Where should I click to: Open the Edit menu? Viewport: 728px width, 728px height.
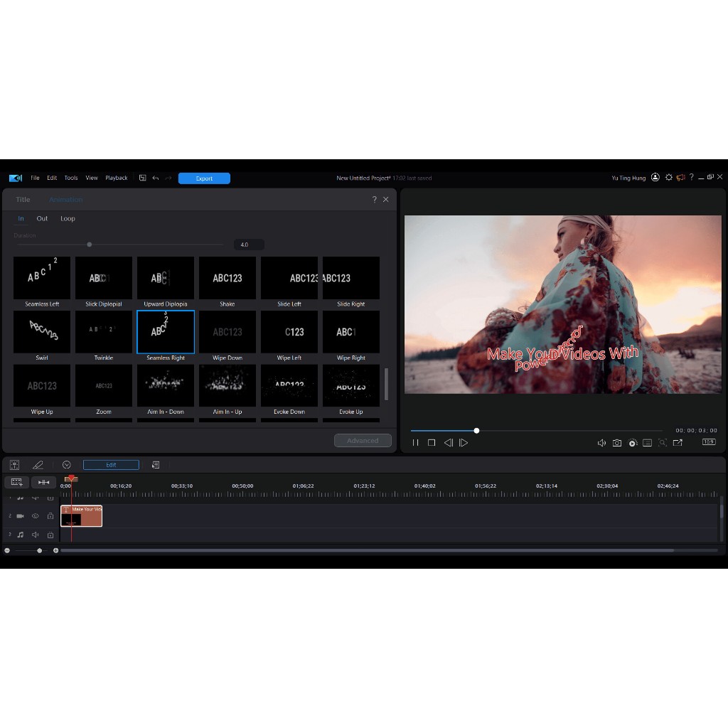click(52, 178)
